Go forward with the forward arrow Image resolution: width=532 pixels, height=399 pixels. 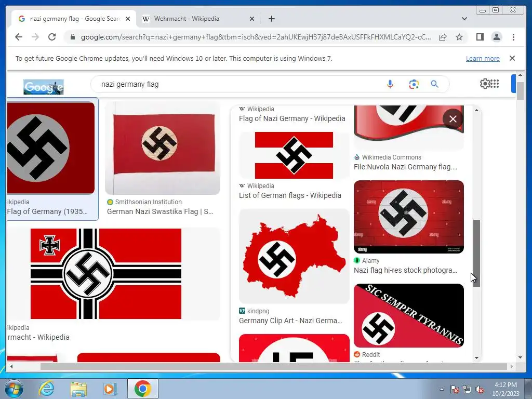[35, 37]
